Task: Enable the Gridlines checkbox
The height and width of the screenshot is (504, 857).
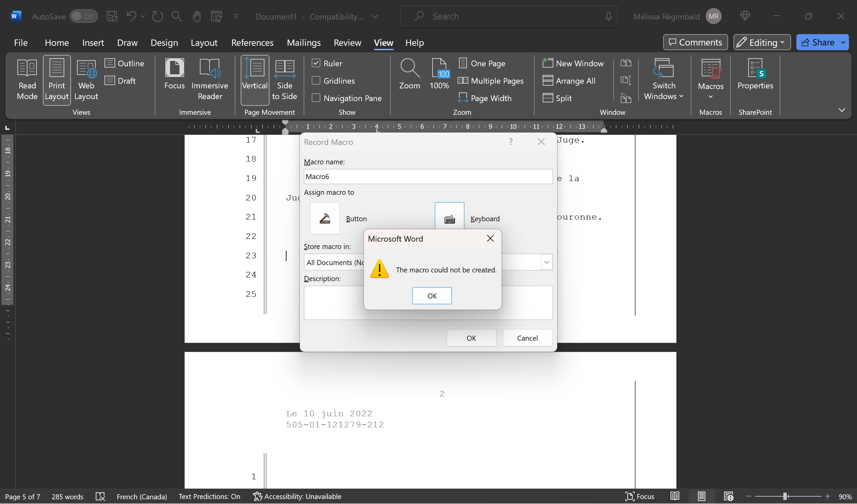Action: coord(316,81)
